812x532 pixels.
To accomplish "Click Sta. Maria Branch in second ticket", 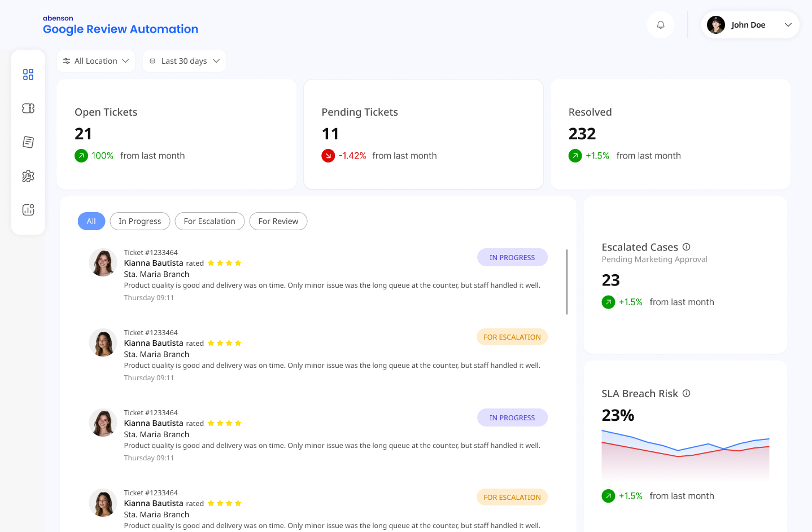I will [x=156, y=354].
